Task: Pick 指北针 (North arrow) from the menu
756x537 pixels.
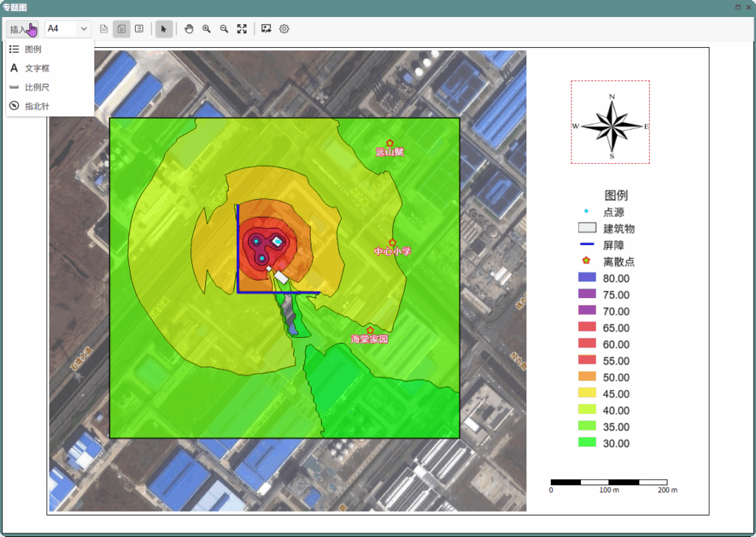Action: click(x=37, y=106)
